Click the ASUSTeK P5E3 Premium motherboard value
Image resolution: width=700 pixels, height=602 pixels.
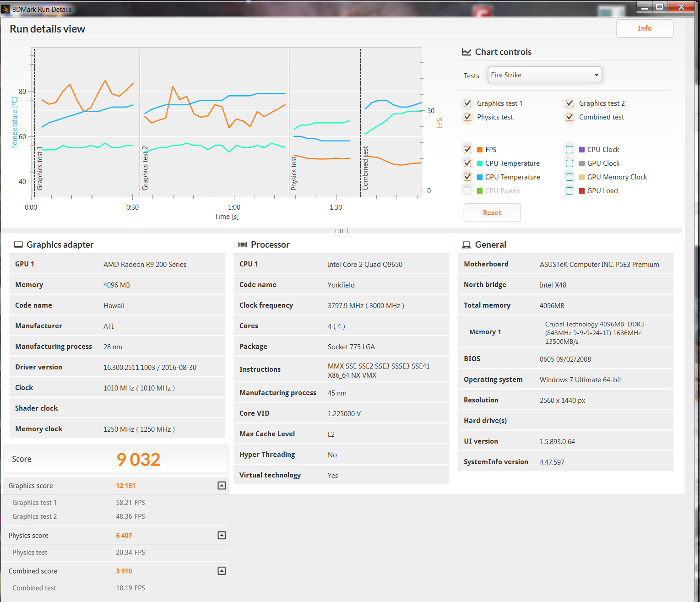pyautogui.click(x=599, y=265)
